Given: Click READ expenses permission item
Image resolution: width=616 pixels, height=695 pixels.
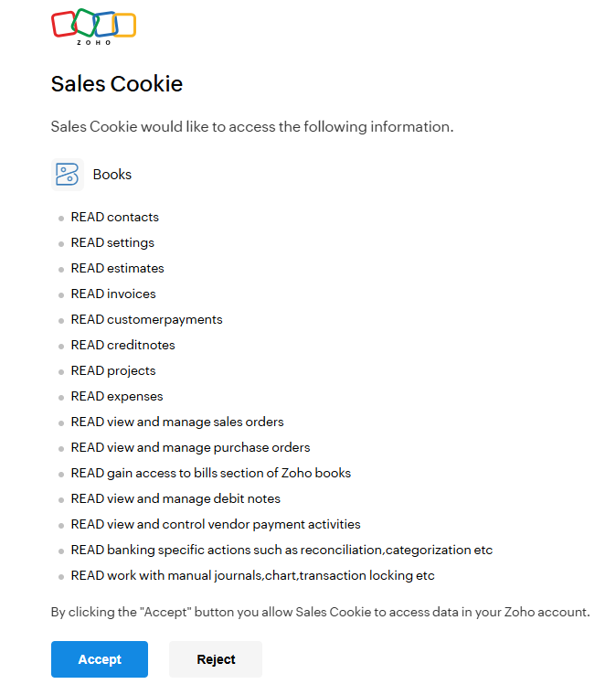Looking at the screenshot, I should 117,397.
